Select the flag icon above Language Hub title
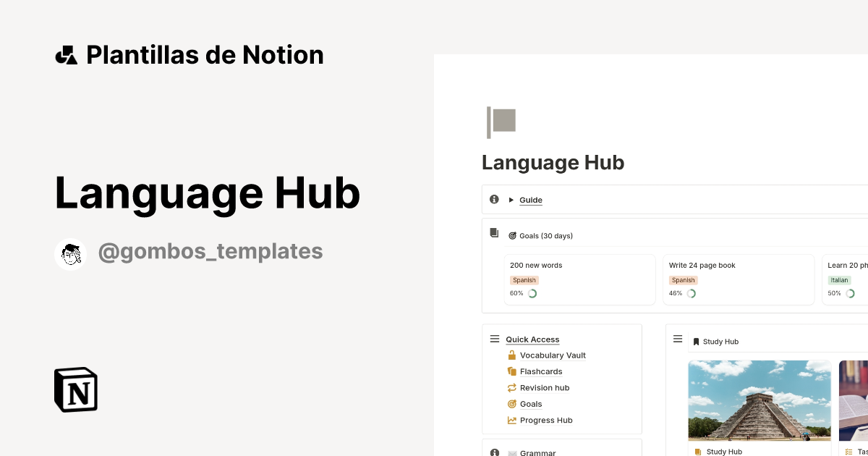The image size is (868, 456). [502, 122]
